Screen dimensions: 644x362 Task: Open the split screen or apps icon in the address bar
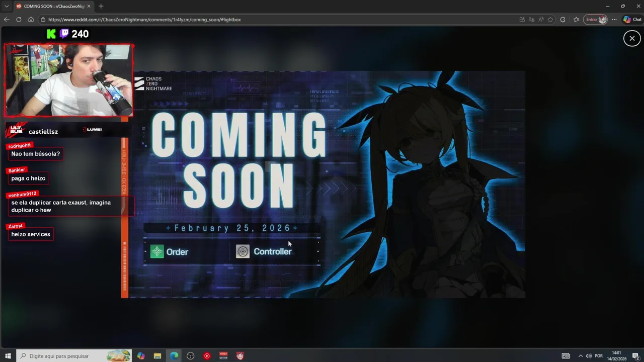pos(522,20)
